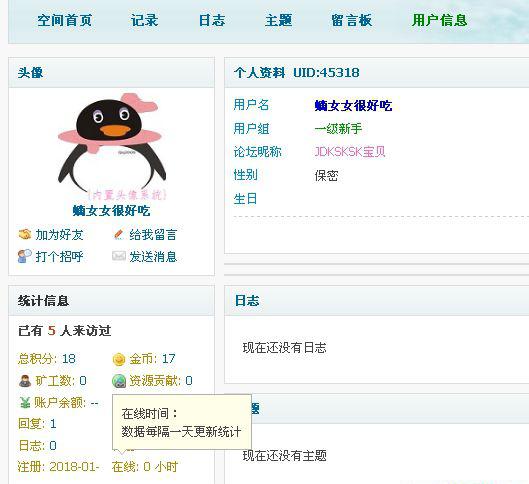This screenshot has height=484, width=529.
Task: Click the account balance yen icon
Action: pyautogui.click(x=25, y=402)
